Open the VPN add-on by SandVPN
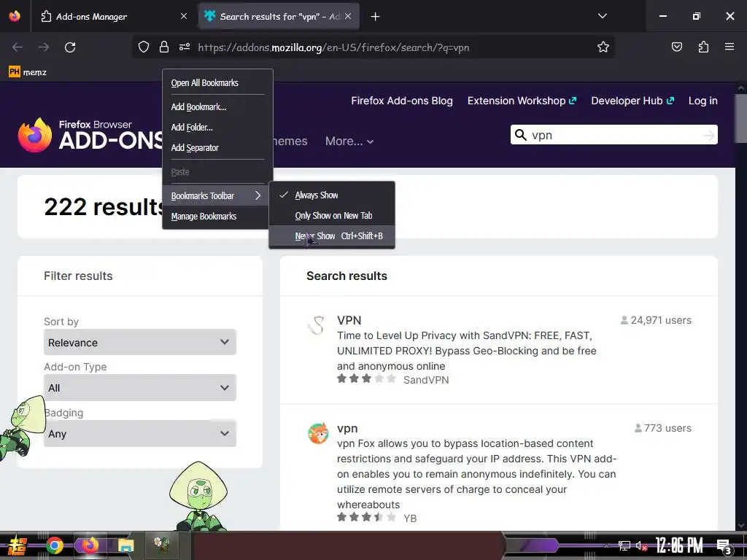 349,321
